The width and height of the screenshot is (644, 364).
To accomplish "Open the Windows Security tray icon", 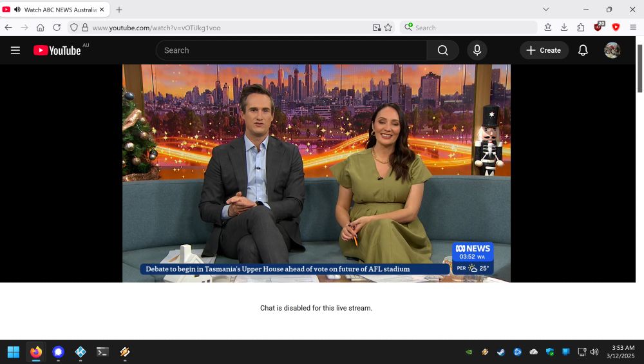I will tap(550, 352).
